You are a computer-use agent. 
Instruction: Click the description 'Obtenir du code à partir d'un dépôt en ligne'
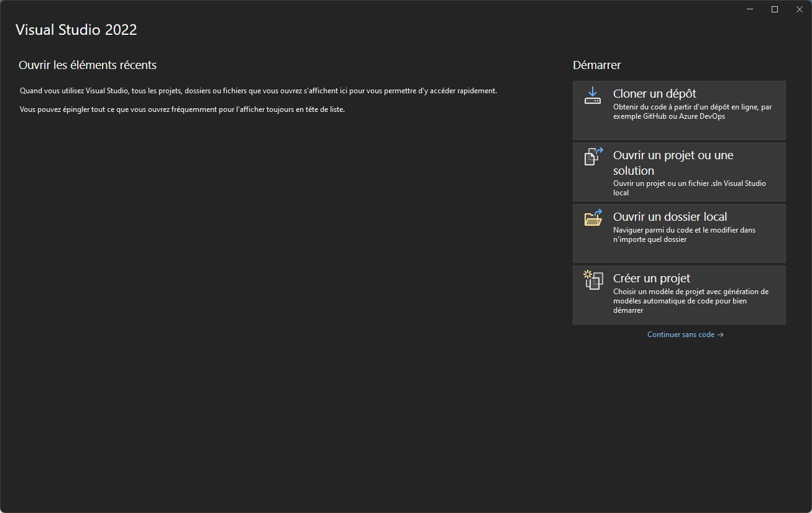693,111
